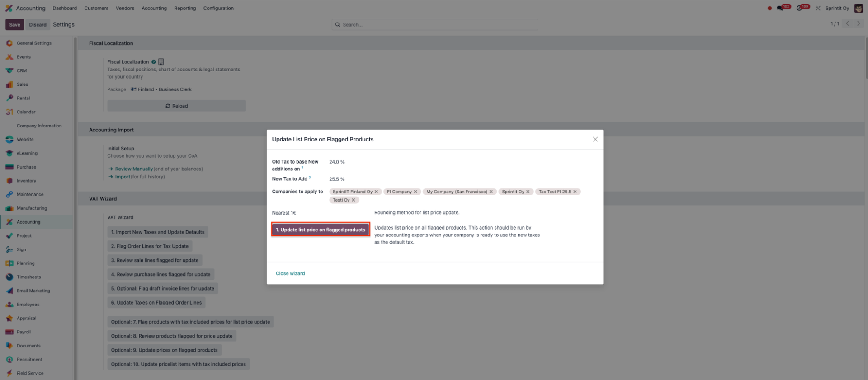This screenshot has height=380, width=868.
Task: Select Maintenance sidebar icon
Action: [9, 194]
